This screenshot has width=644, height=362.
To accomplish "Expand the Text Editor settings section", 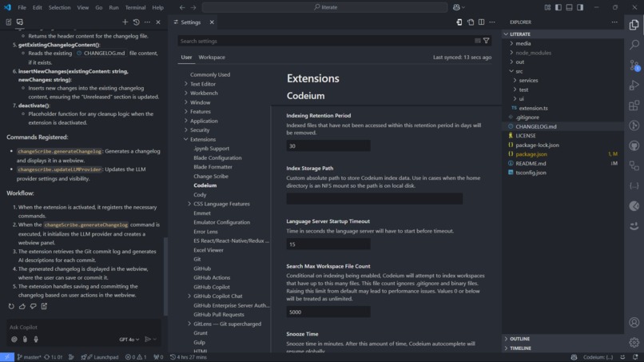I will pos(185,84).
